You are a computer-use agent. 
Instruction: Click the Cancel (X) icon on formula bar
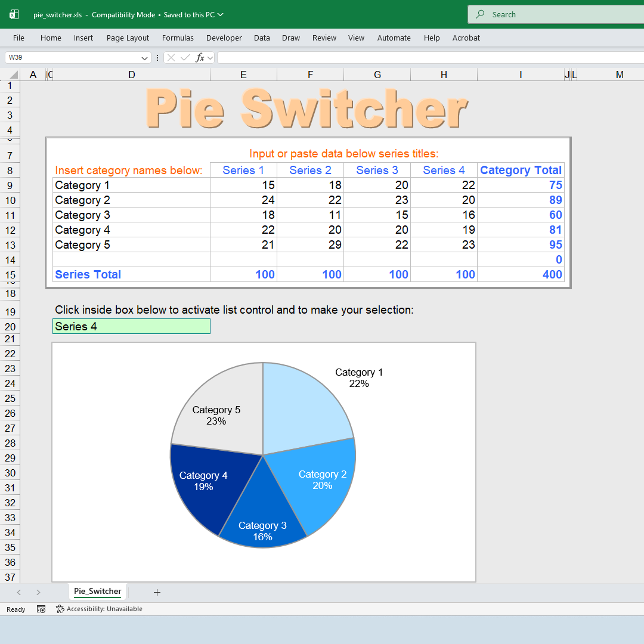(x=171, y=57)
